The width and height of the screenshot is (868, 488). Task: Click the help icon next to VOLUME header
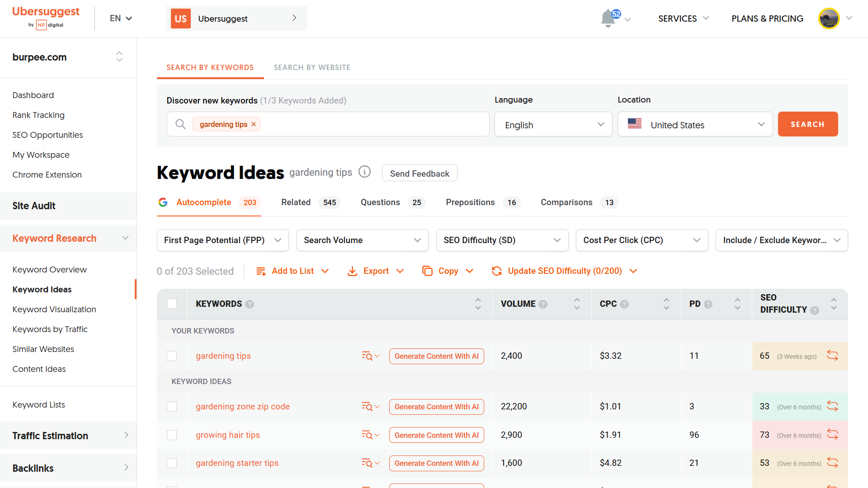point(543,305)
